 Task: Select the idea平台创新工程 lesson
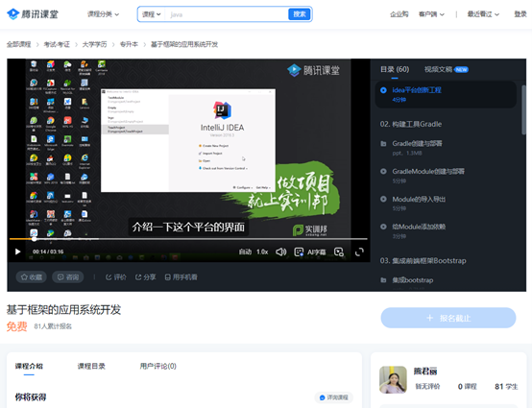click(x=446, y=94)
